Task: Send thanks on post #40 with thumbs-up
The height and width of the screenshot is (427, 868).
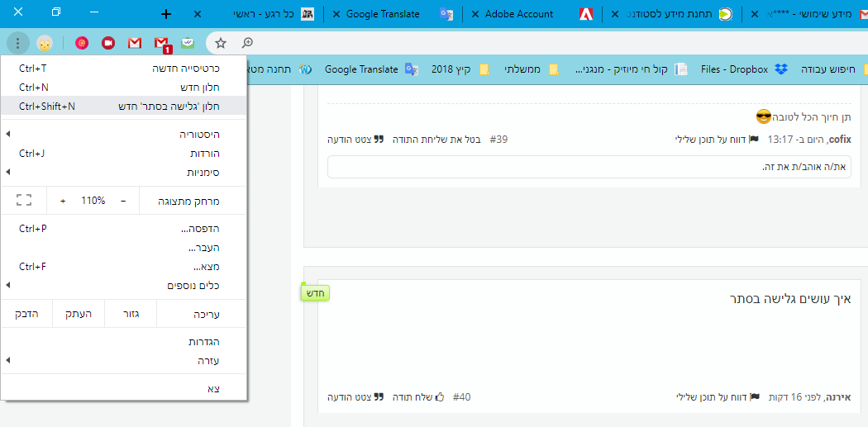Action: (418, 396)
